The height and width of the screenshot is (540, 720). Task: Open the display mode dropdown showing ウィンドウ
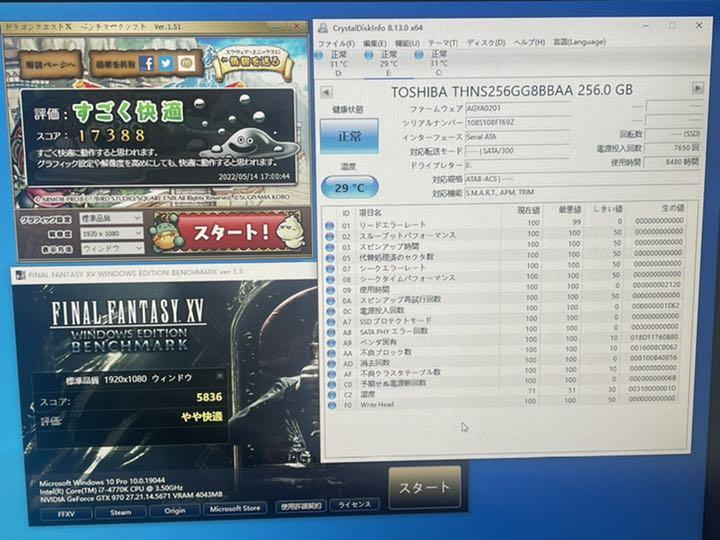point(112,248)
